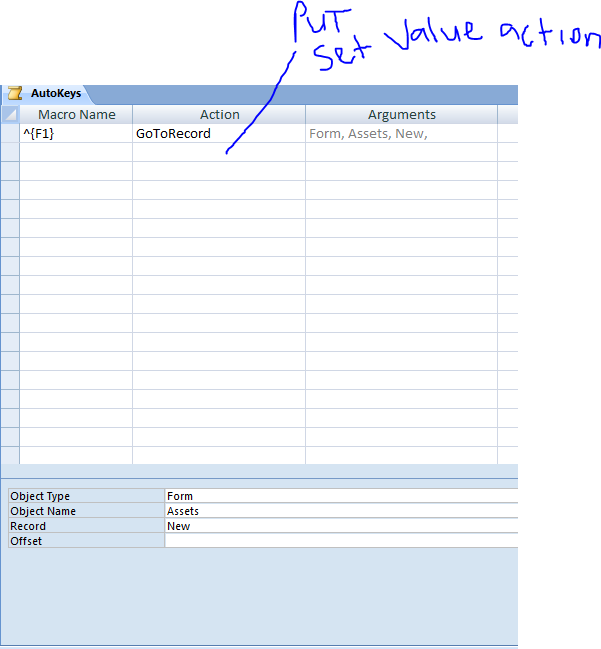Select the GoToRecord action cell
The height and width of the screenshot is (649, 601).
pyautogui.click(x=219, y=133)
